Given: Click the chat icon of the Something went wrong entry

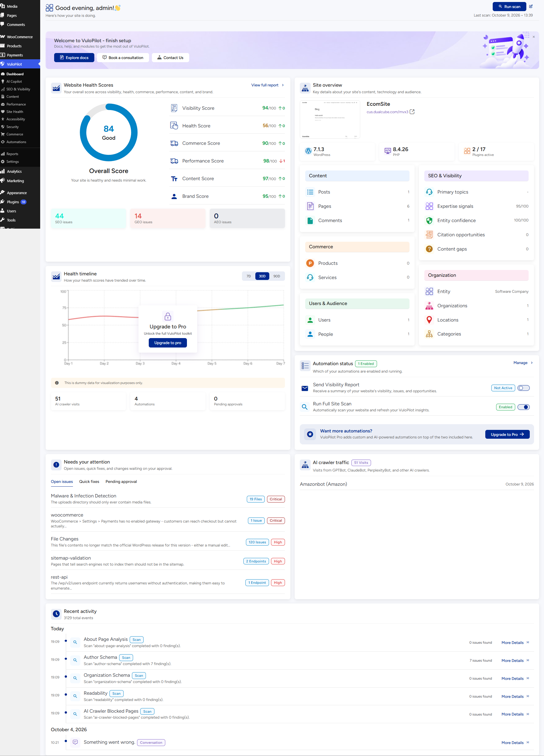Looking at the screenshot, I should click(x=75, y=742).
